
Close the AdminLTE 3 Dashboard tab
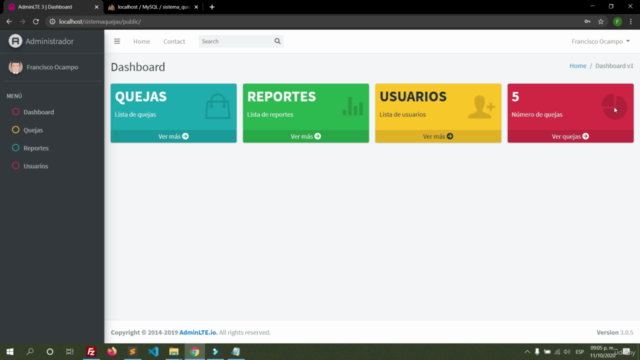[96, 7]
